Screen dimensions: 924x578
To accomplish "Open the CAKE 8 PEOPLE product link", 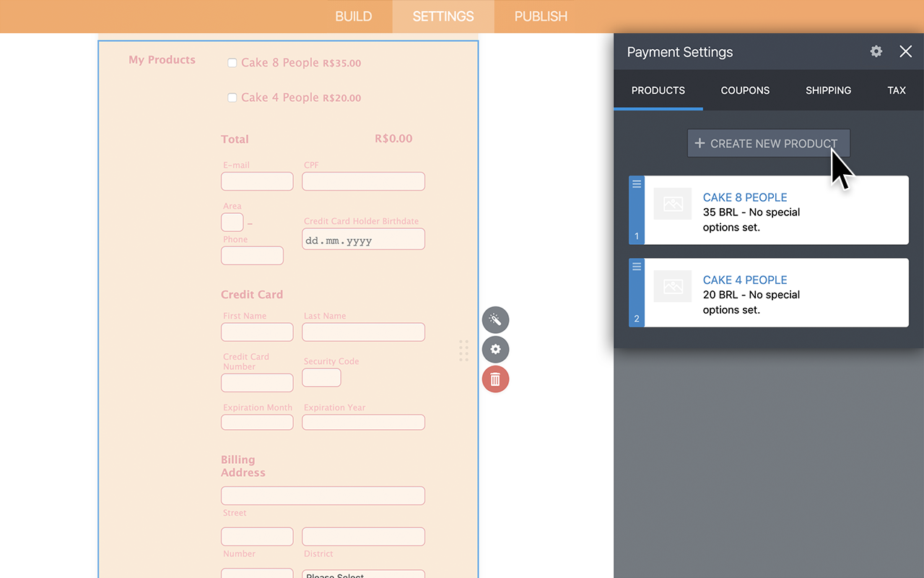I will click(745, 197).
